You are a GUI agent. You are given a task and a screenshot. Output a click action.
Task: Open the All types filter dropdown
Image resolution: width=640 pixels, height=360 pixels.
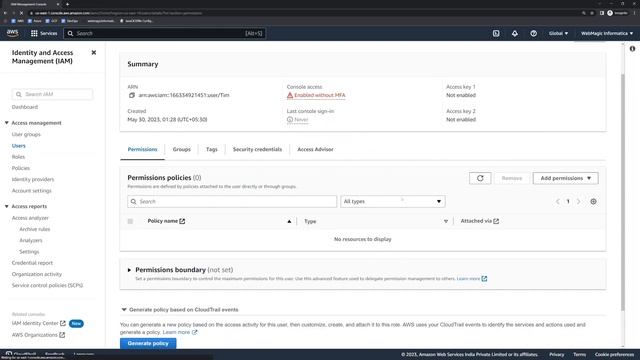coord(393,201)
